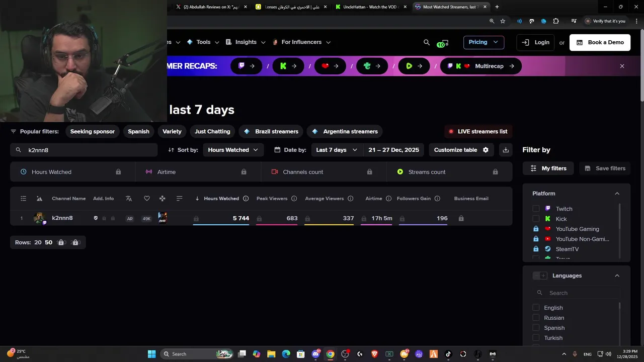The width and height of the screenshot is (644, 362).
Task: Open browser zoom magnifier in address bar
Action: pyautogui.click(x=492, y=21)
